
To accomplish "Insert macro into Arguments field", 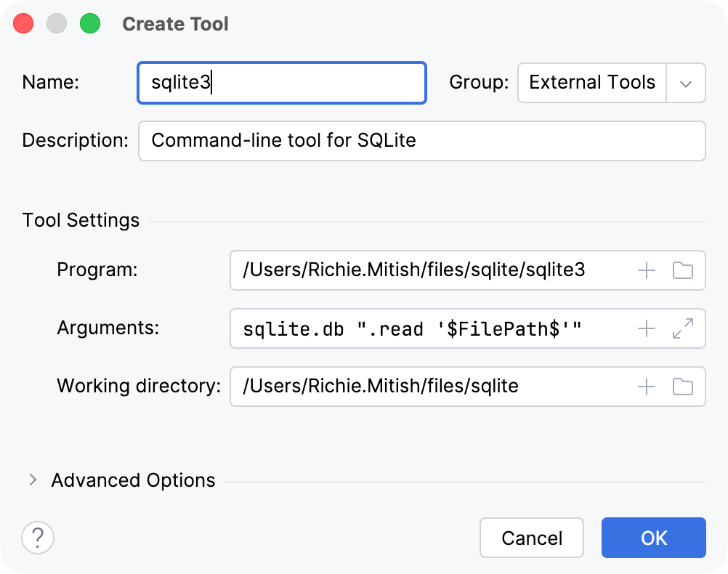I will [647, 329].
